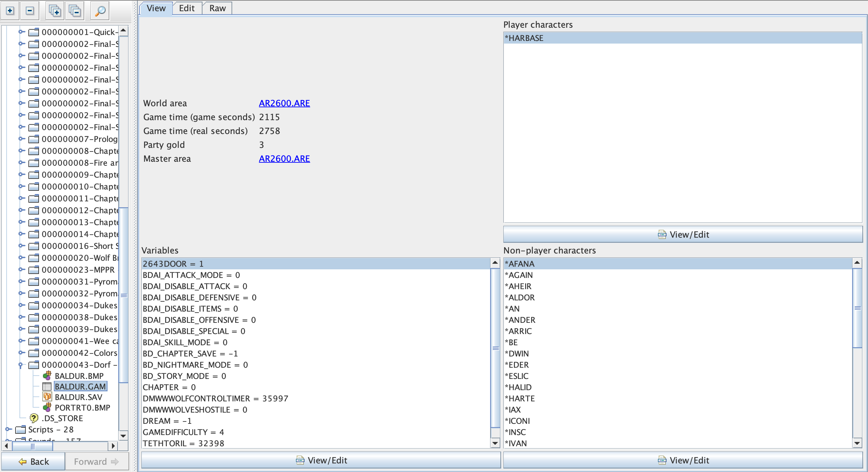Switch to the Raw tab
Image resolution: width=868 pixels, height=472 pixels.
tap(217, 8)
